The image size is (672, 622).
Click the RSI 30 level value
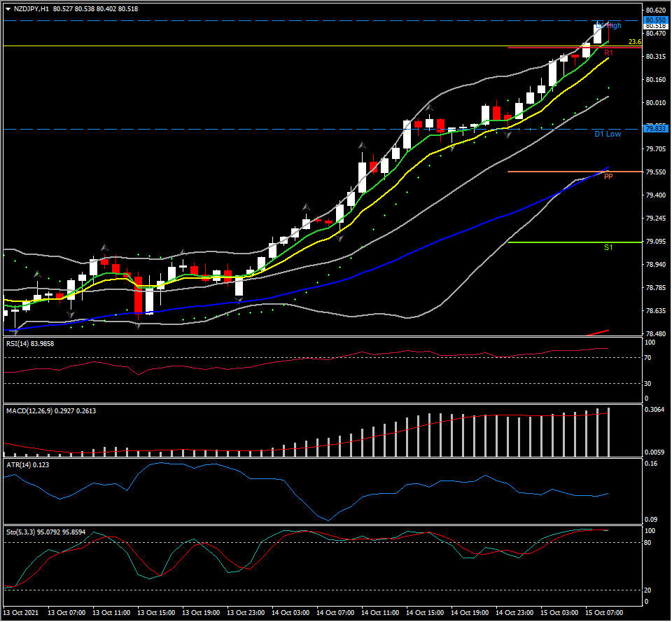coord(648,383)
